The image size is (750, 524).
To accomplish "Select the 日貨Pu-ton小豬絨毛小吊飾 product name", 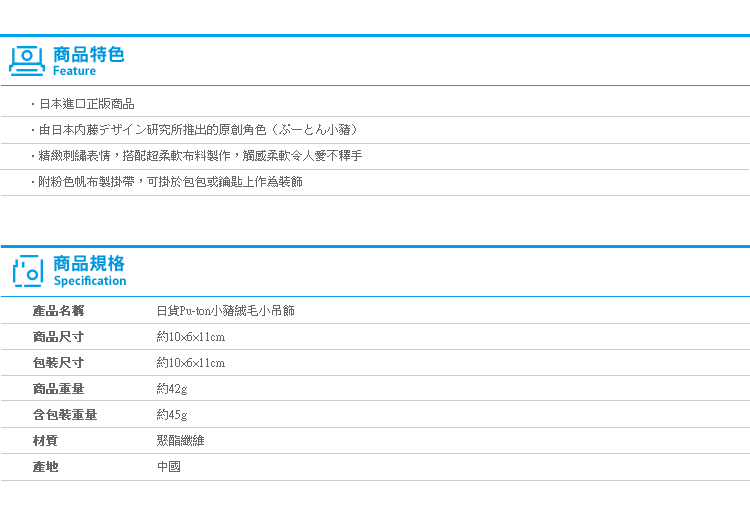I will (x=225, y=311).
